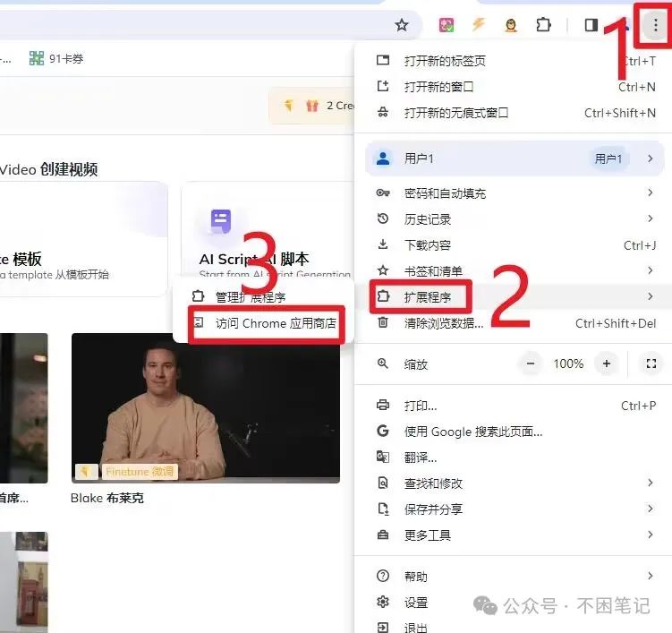Click the translate icon beside 翻译
Screen dimensions: 672x633
383,457
